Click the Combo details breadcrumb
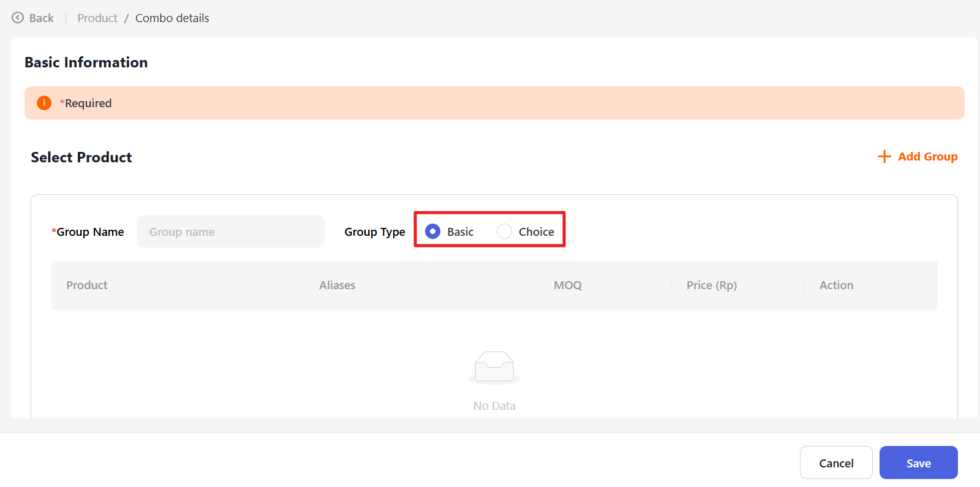980x487 pixels. [172, 18]
